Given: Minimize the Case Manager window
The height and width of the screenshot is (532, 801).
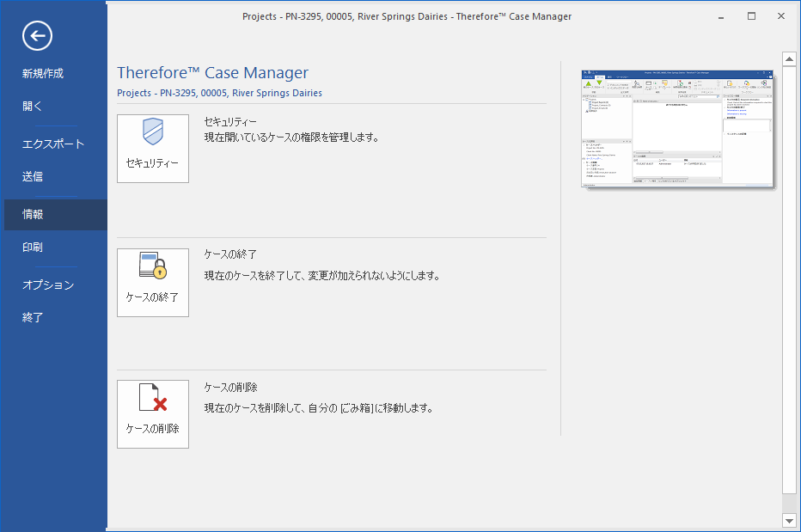Looking at the screenshot, I should pyautogui.click(x=721, y=16).
